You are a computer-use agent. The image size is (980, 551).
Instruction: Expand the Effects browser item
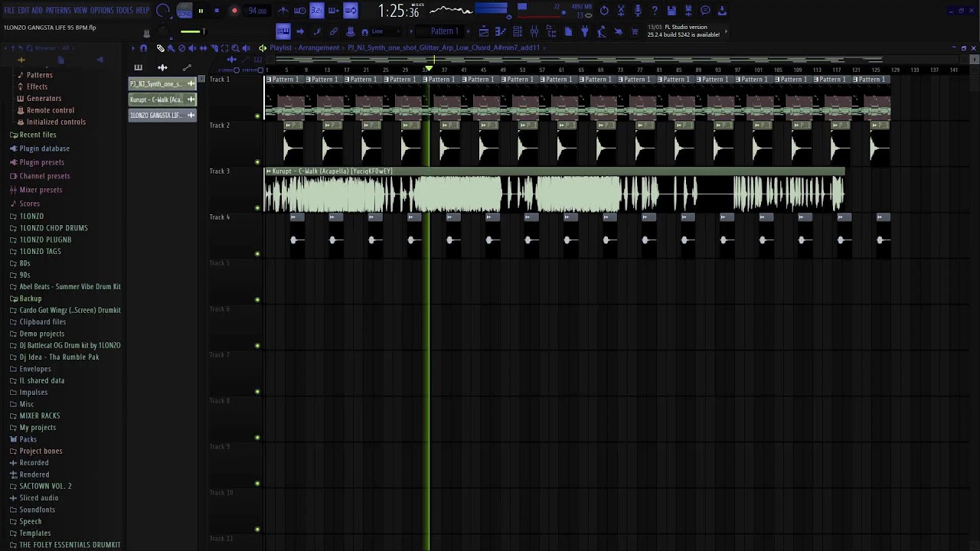pos(38,86)
